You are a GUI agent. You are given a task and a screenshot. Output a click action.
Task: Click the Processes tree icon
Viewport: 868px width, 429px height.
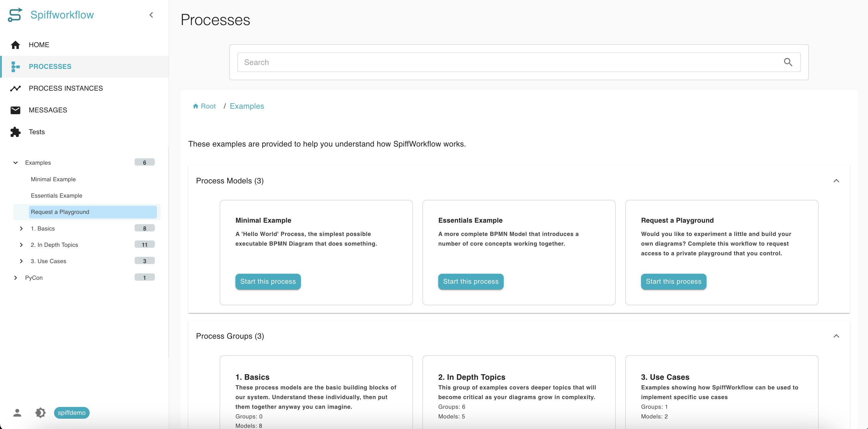(x=15, y=66)
